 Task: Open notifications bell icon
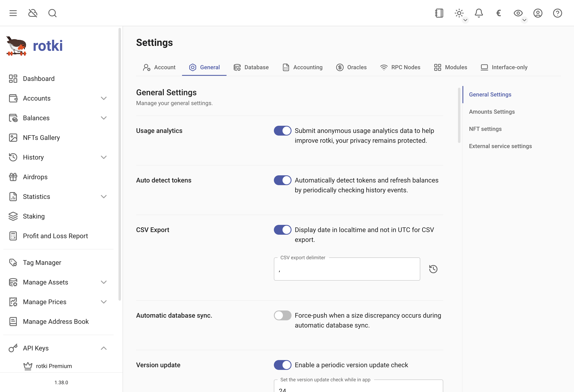(x=479, y=13)
